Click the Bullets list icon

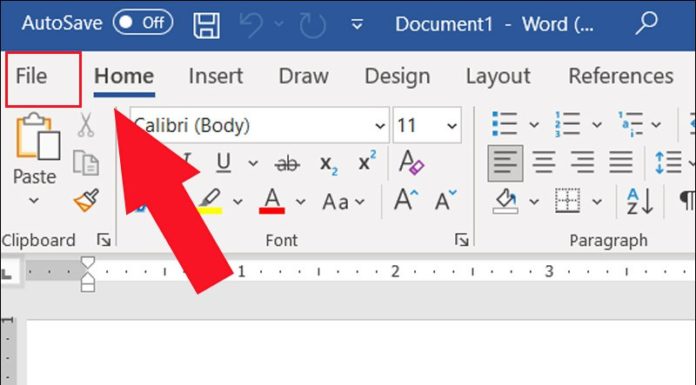tap(505, 124)
